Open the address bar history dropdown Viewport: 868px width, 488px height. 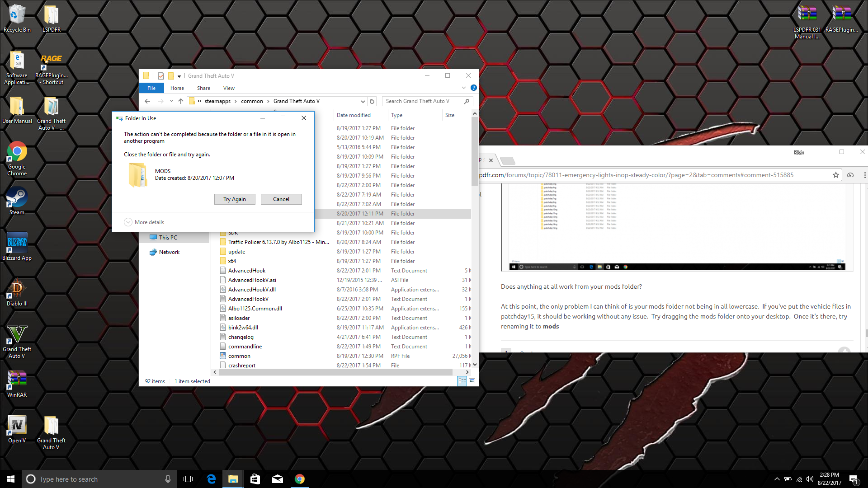[x=363, y=101]
